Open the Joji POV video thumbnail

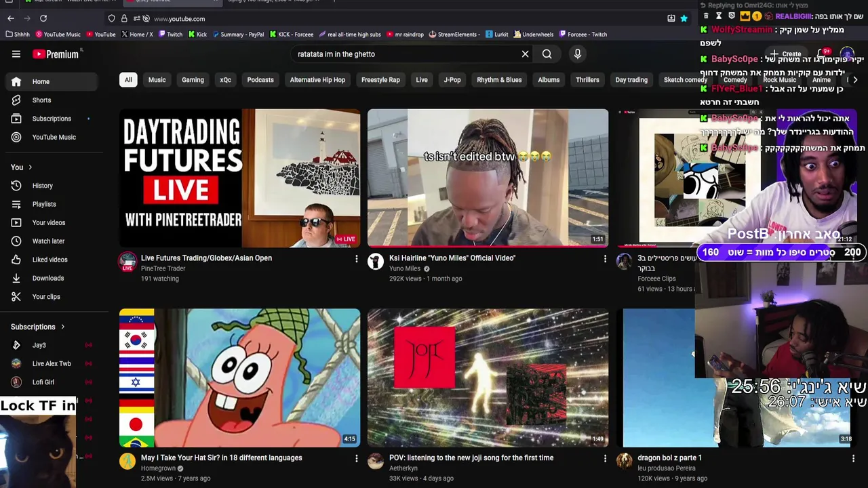pos(488,378)
